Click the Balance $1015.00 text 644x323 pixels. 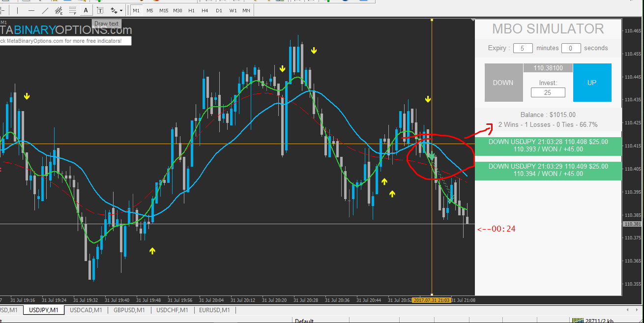[548, 115]
